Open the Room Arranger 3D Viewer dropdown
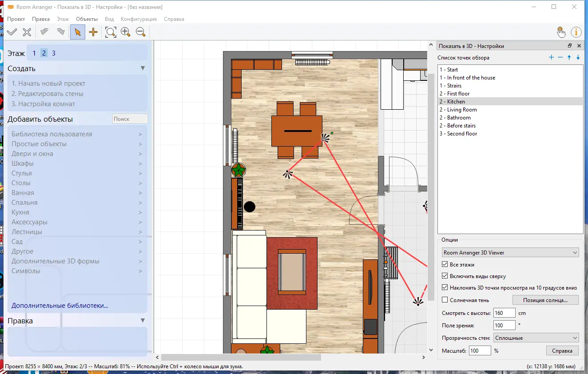Image resolution: width=588 pixels, height=374 pixels. pos(510,253)
